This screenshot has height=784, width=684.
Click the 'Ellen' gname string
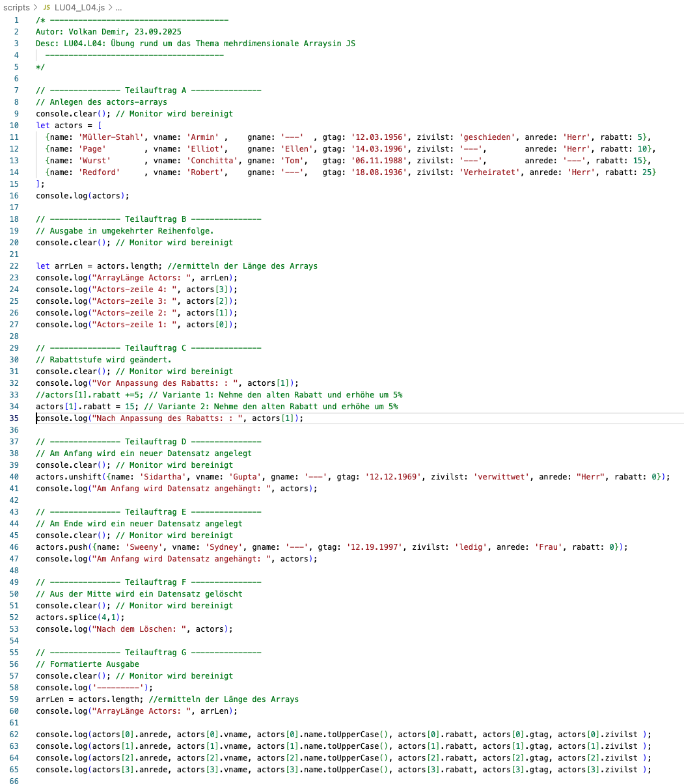click(297, 149)
